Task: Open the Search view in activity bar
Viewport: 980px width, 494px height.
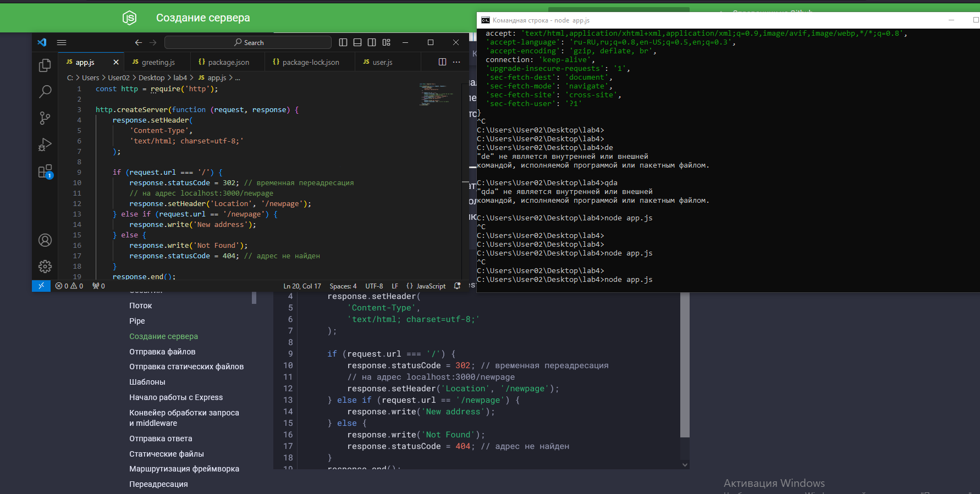Action: coord(45,91)
